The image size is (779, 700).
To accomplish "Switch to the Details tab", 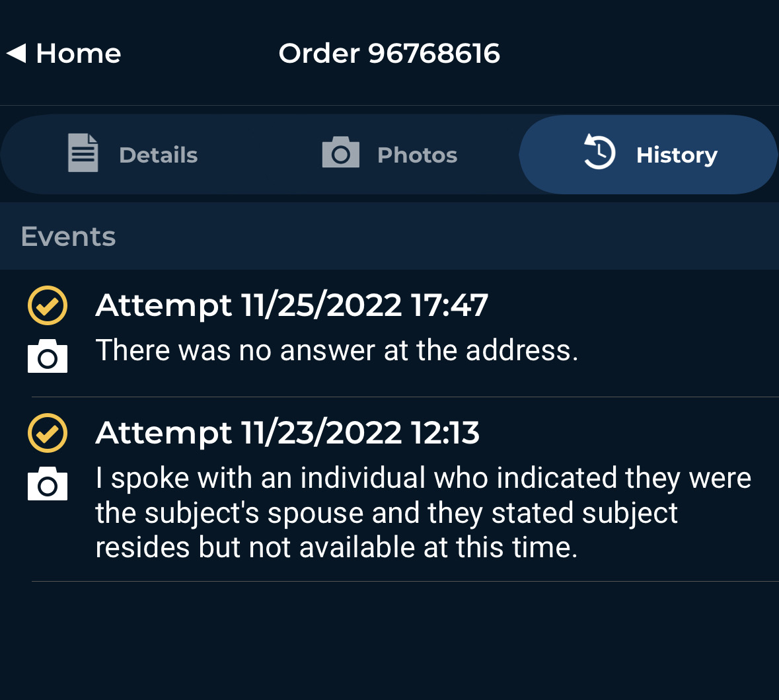I will [x=158, y=155].
